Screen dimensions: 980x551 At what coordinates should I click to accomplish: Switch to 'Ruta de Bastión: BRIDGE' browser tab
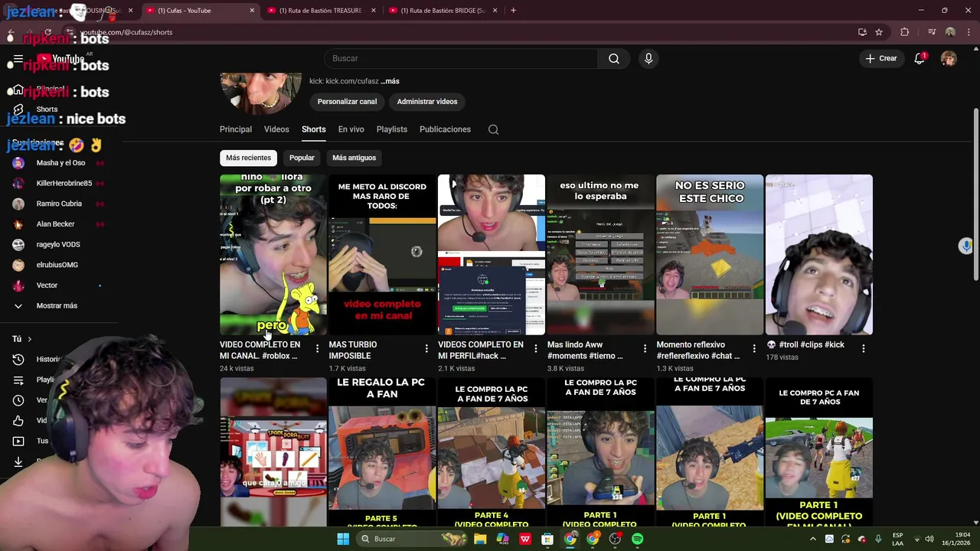[443, 11]
